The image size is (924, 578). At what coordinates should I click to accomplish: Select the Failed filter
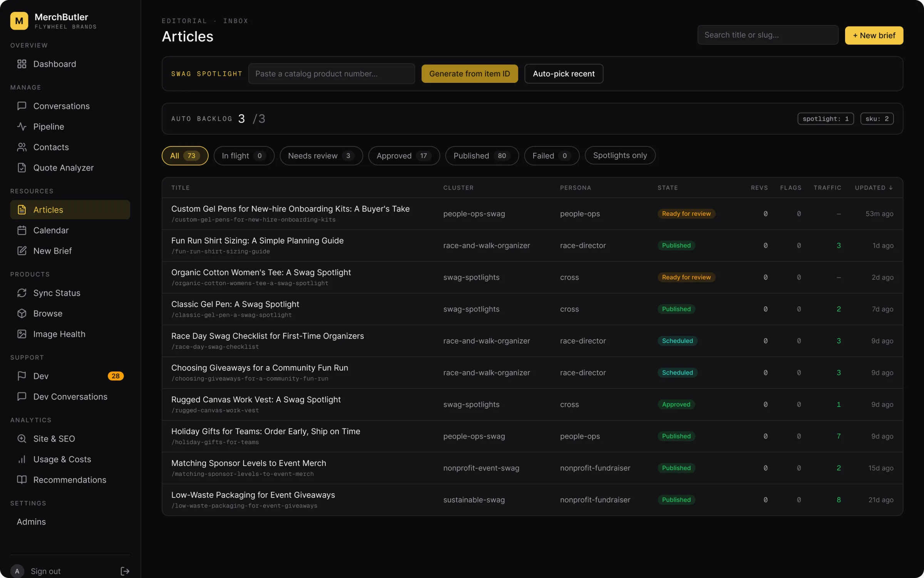pos(551,156)
